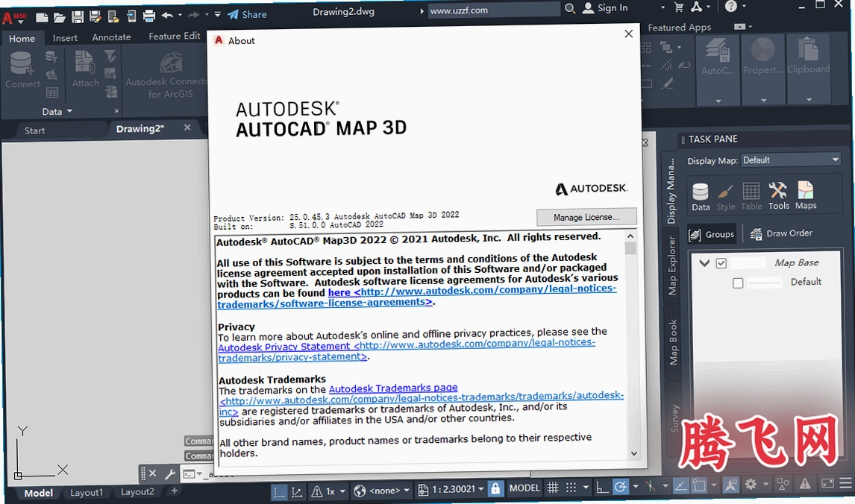Click the Plot printer icon
The width and height of the screenshot is (855, 504).
tap(149, 16)
